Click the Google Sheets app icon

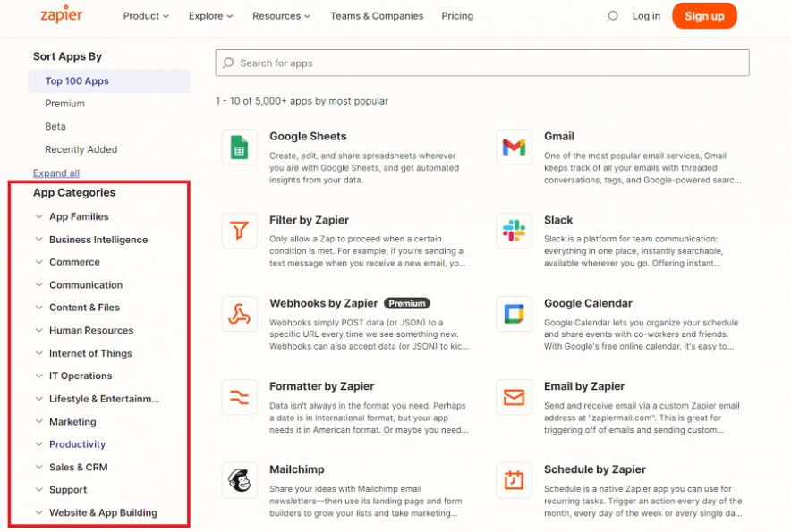[x=239, y=147]
